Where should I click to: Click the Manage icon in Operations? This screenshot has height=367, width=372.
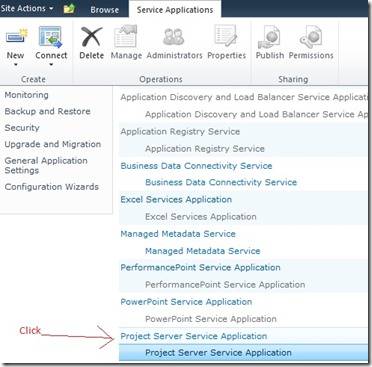point(126,36)
